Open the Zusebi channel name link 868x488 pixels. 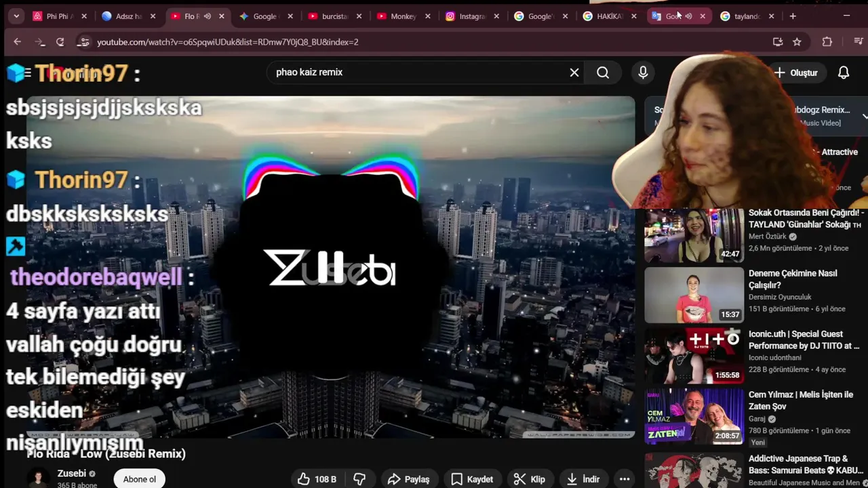[x=72, y=474]
